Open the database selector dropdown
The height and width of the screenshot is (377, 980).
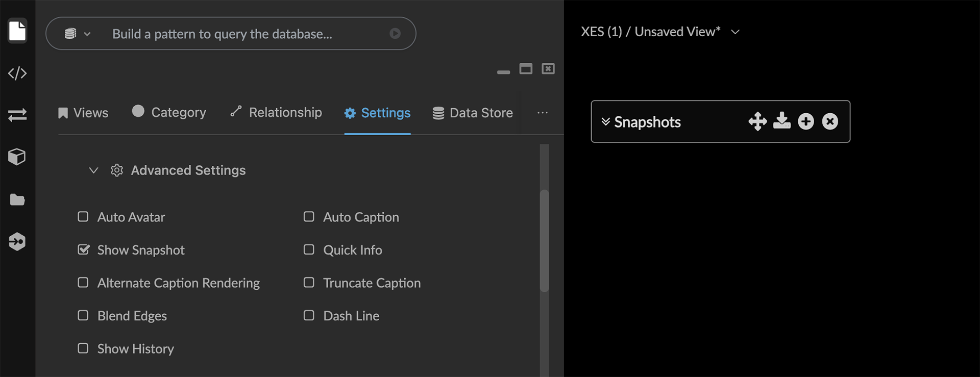click(77, 34)
